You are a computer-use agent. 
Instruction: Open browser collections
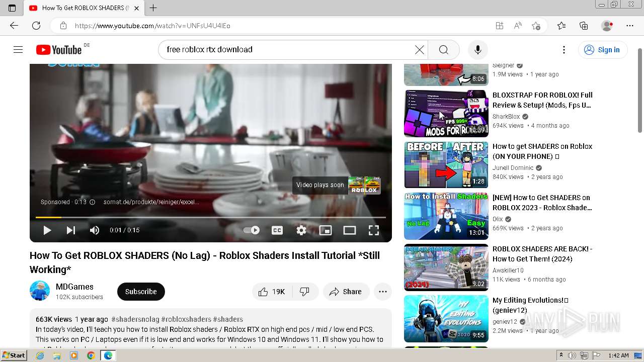[x=584, y=26]
